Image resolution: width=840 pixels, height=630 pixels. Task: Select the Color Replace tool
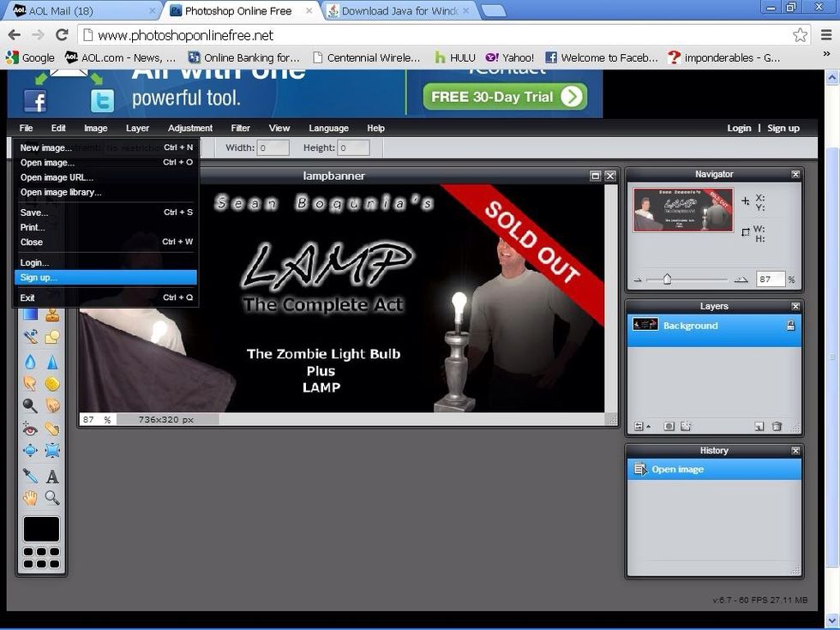click(30, 336)
